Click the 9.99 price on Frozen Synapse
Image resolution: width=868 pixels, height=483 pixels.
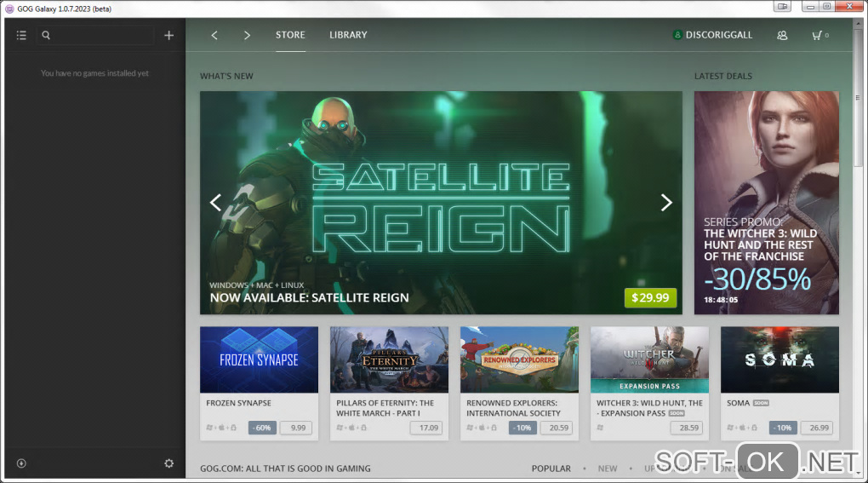pos(296,428)
